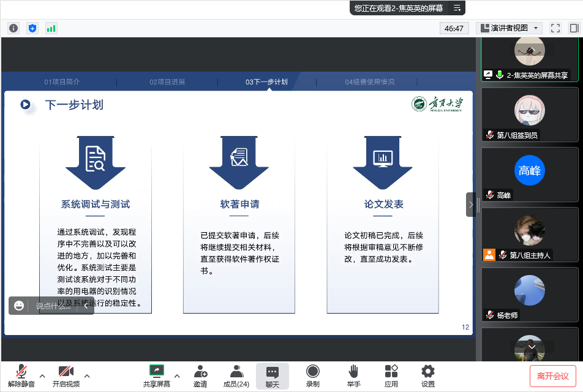The width and height of the screenshot is (583, 392).
Task: Click the 01项目简介 slide tab
Action: [x=62, y=82]
